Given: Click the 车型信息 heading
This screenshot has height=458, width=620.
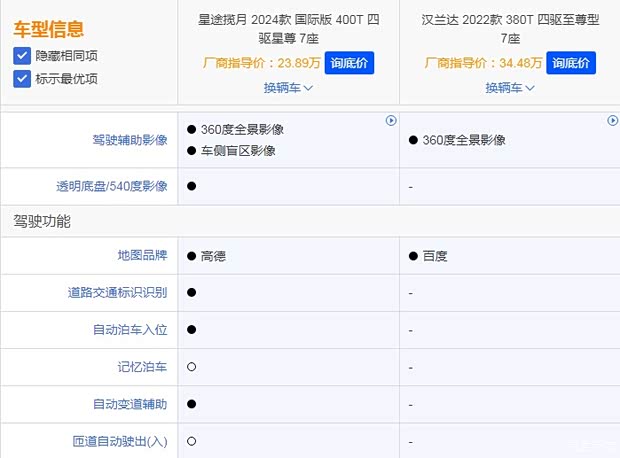Looking at the screenshot, I should coord(49,29).
